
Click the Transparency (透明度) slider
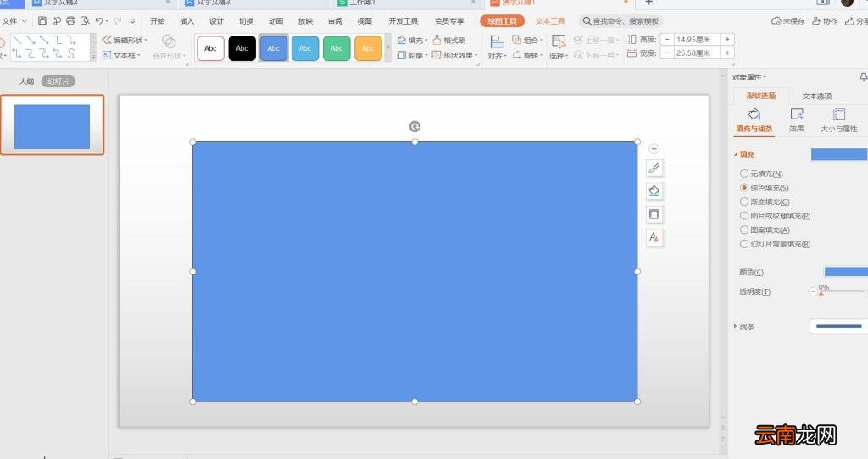click(842, 291)
